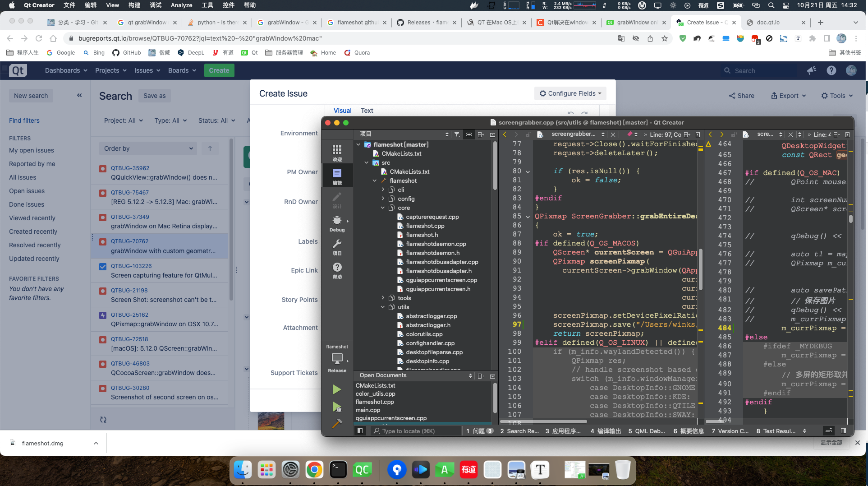Launch Qt Creator from the Dock
868x486 pixels.
pos(362,470)
